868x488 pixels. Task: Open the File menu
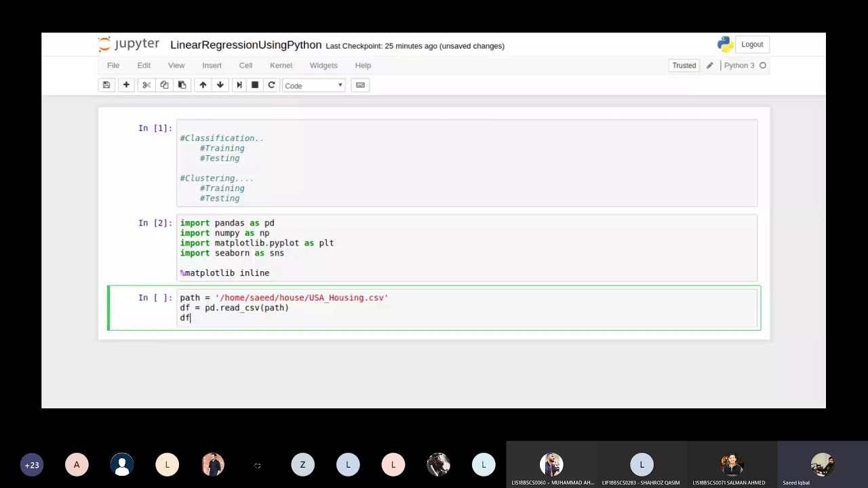tap(113, 66)
